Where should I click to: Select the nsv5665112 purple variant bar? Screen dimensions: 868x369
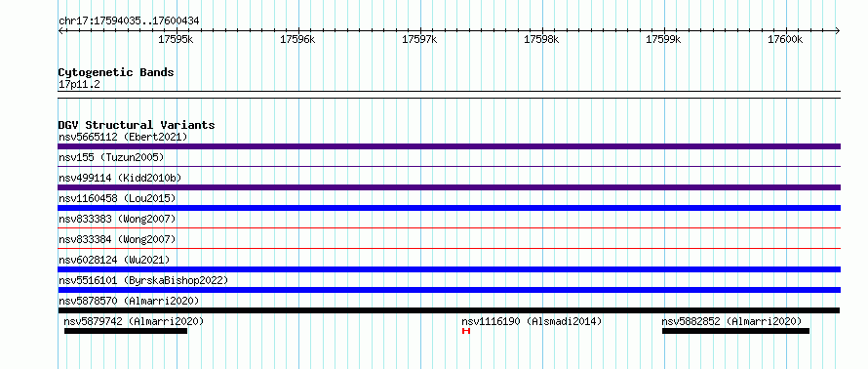(x=449, y=146)
